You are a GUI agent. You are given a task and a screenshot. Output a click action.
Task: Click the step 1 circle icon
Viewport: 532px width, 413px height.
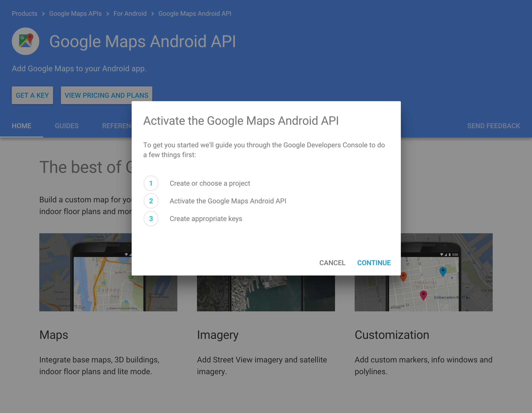click(x=151, y=183)
